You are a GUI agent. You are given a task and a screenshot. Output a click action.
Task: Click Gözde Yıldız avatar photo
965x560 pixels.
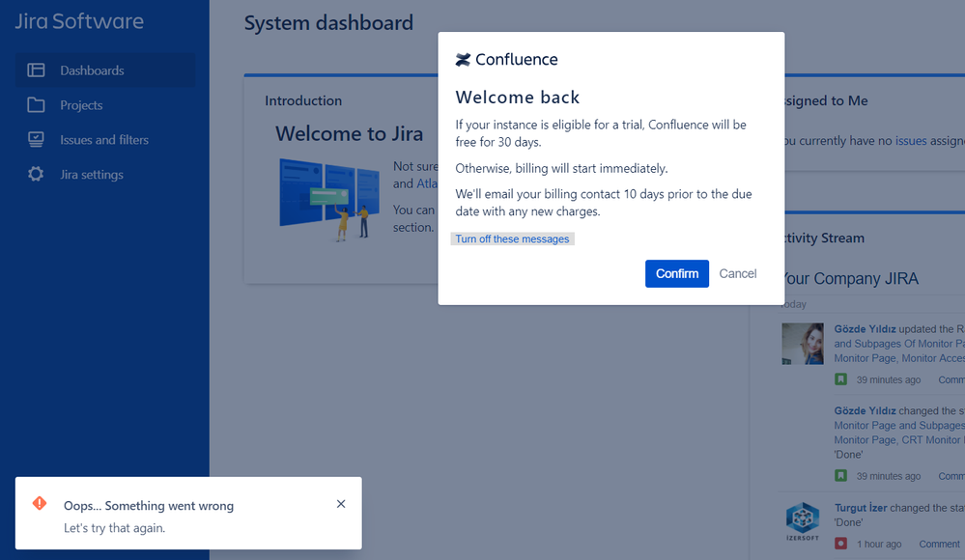pos(803,344)
